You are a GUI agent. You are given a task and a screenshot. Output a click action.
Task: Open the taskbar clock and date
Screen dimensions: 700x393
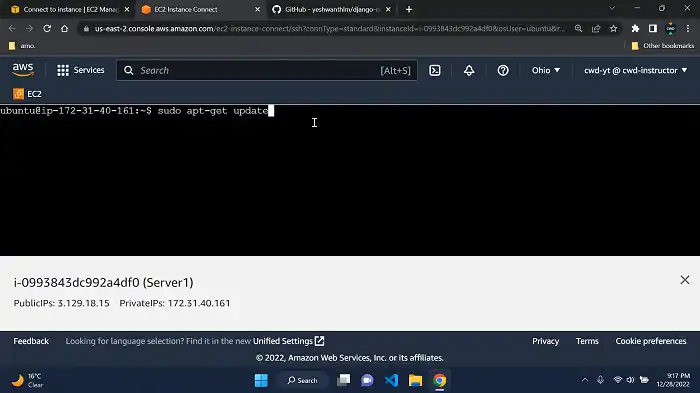[x=673, y=380]
